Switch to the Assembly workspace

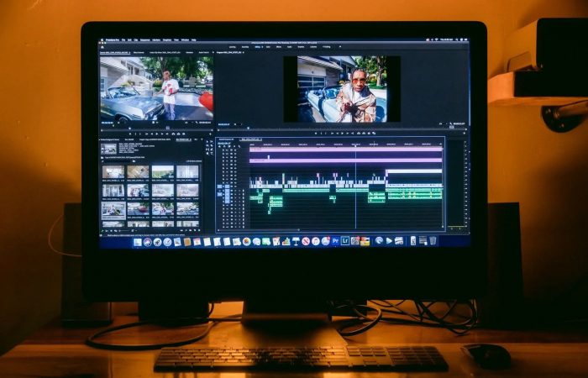[245, 47]
